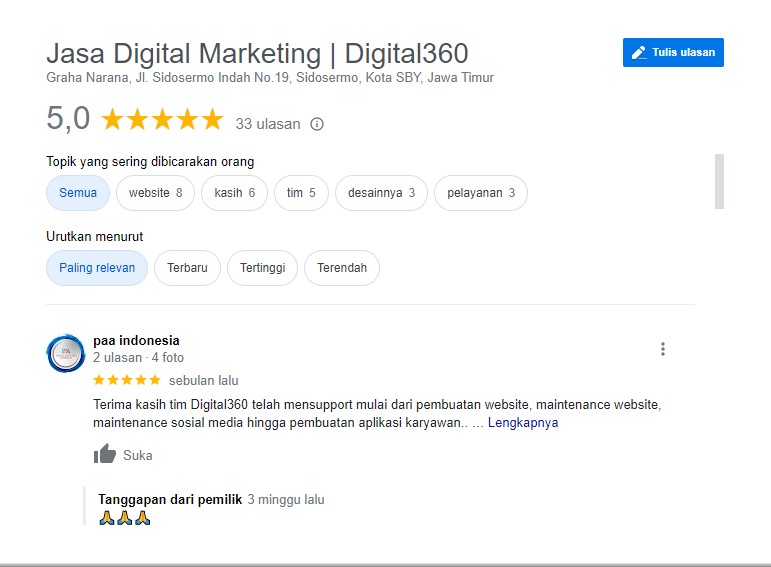Sort reviews by Paling relevan
Screen dimensions: 771x567
(97, 268)
